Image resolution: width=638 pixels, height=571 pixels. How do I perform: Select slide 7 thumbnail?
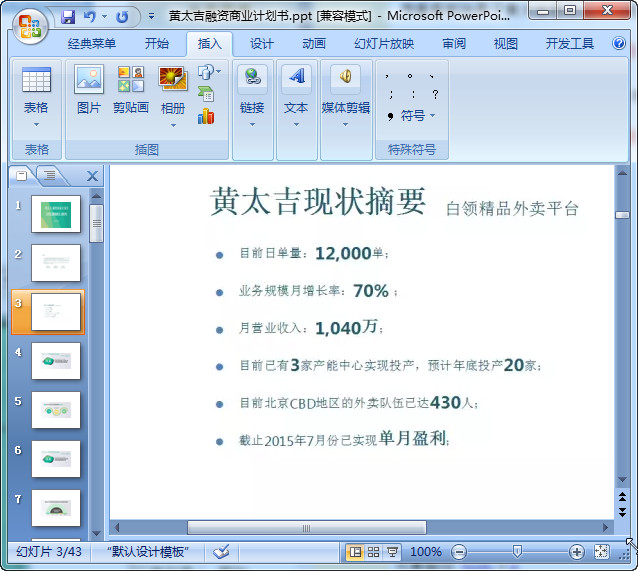pyautogui.click(x=56, y=508)
